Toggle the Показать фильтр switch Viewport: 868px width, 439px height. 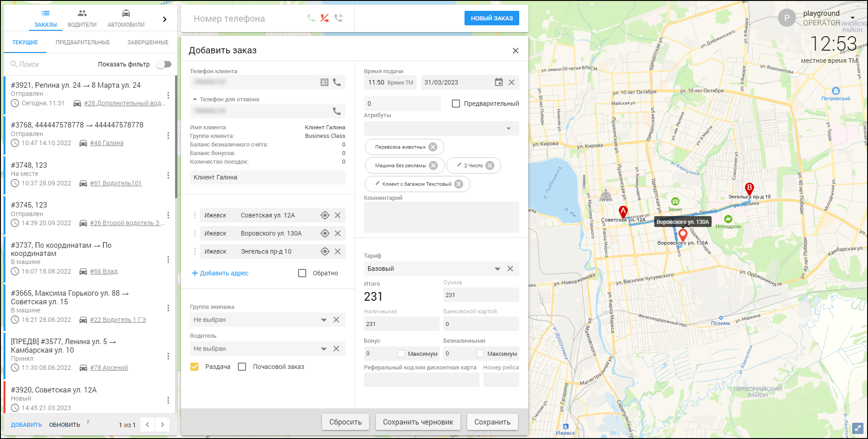point(164,64)
